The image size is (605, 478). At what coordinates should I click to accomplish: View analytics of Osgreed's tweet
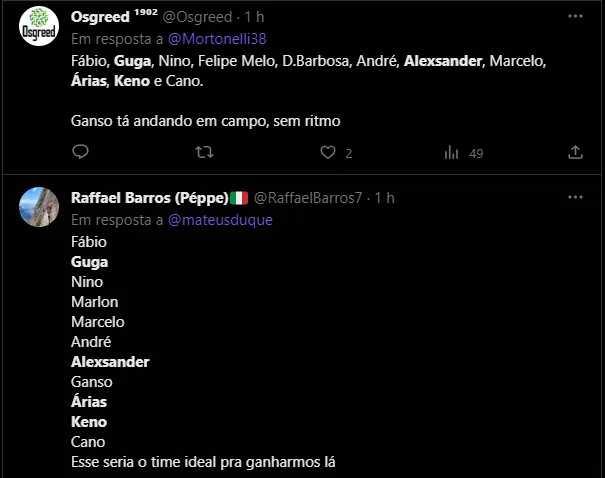point(452,152)
